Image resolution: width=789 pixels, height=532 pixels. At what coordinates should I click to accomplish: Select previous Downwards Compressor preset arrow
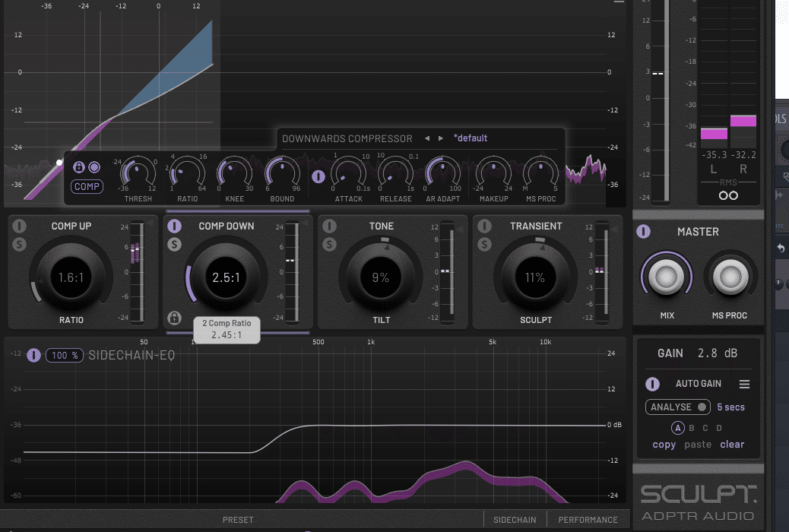point(427,138)
